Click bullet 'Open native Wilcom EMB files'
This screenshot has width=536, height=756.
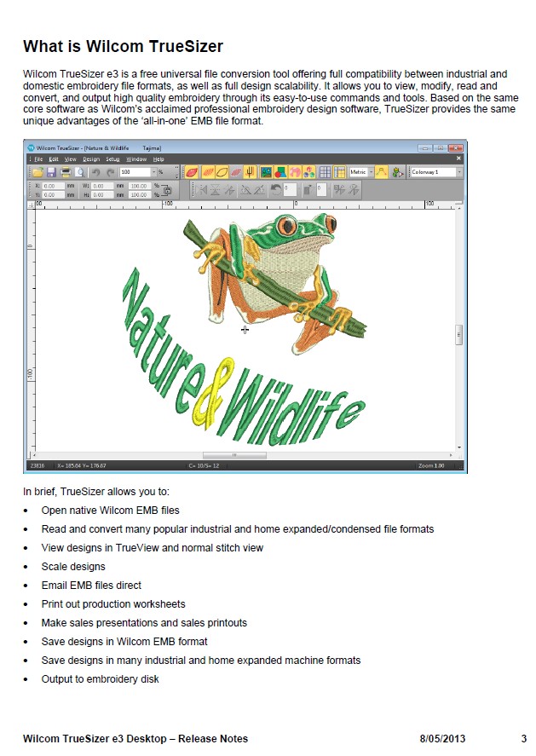pyautogui.click(x=111, y=510)
